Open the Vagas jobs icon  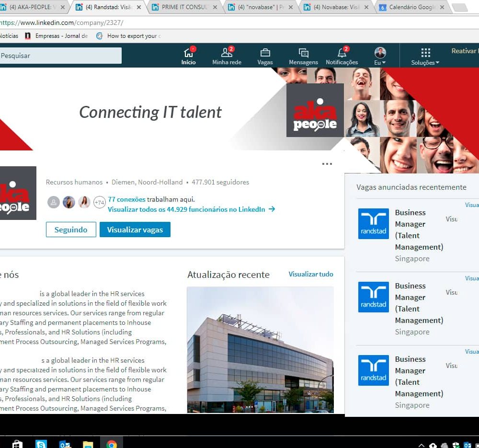pos(265,57)
